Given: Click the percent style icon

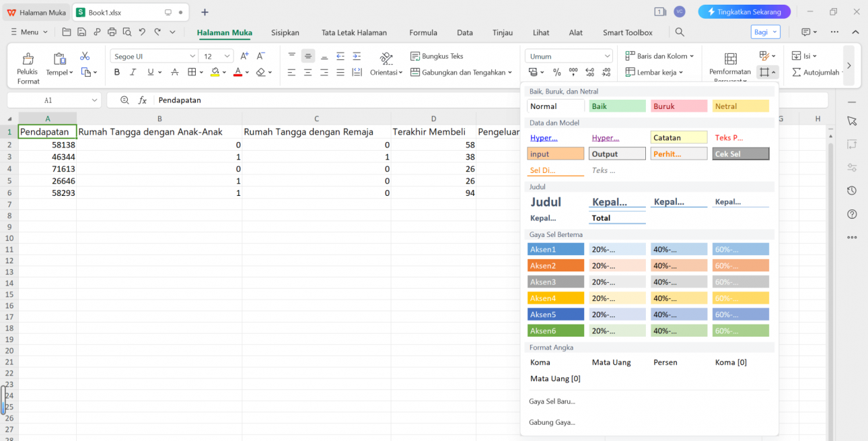Looking at the screenshot, I should (x=556, y=72).
